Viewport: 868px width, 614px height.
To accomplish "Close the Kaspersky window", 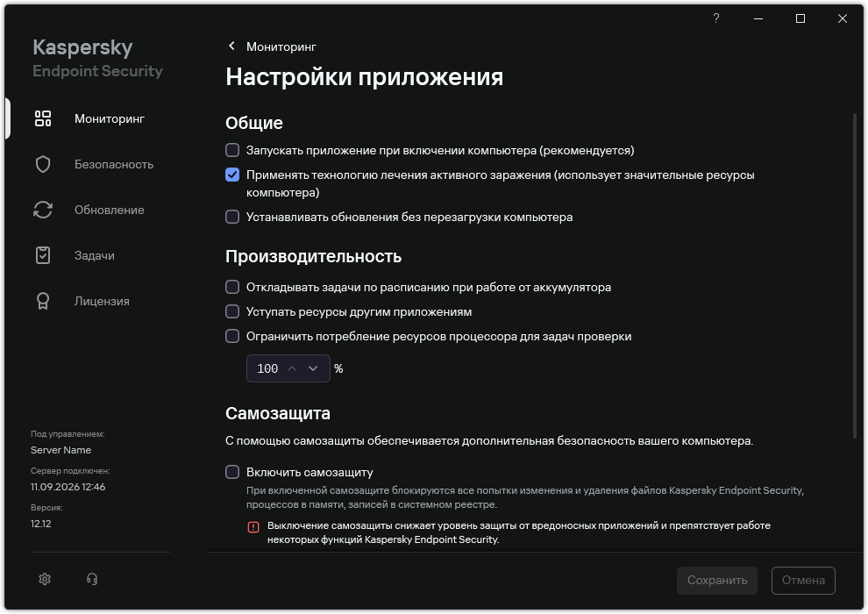I will pyautogui.click(x=843, y=18).
